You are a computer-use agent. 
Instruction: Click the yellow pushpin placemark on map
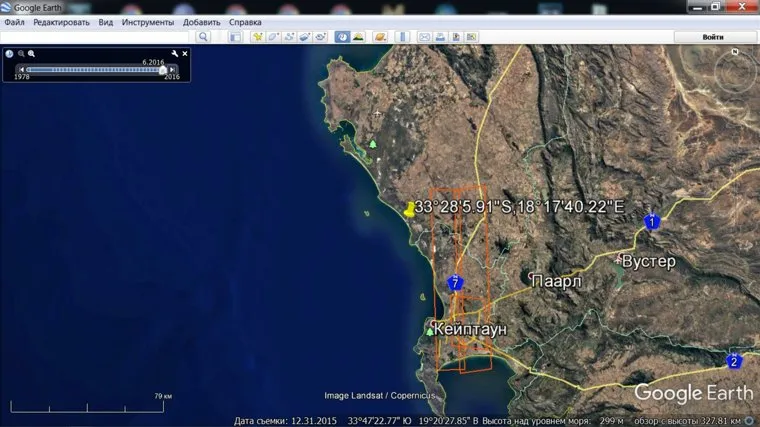[409, 209]
